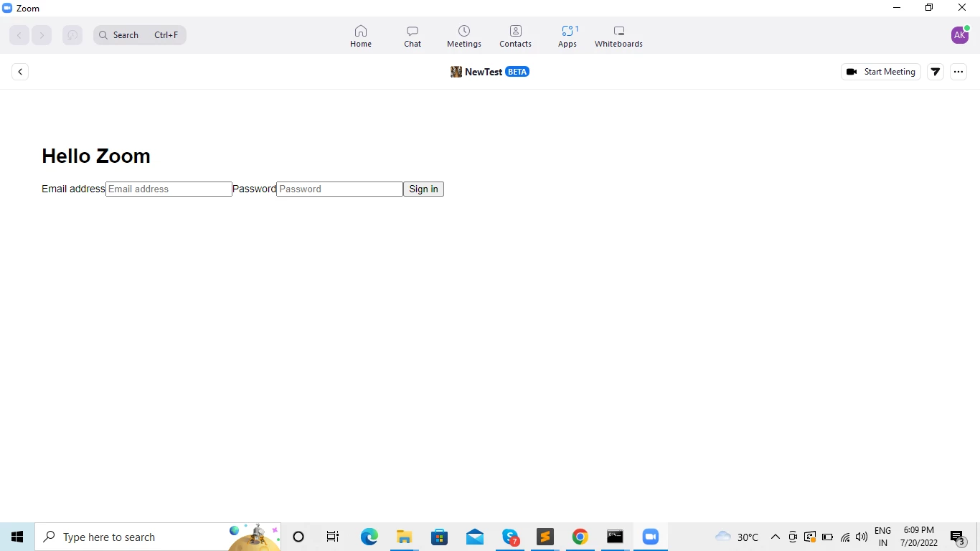
Task: Open Microsoft Store from taskbar
Action: [439, 537]
